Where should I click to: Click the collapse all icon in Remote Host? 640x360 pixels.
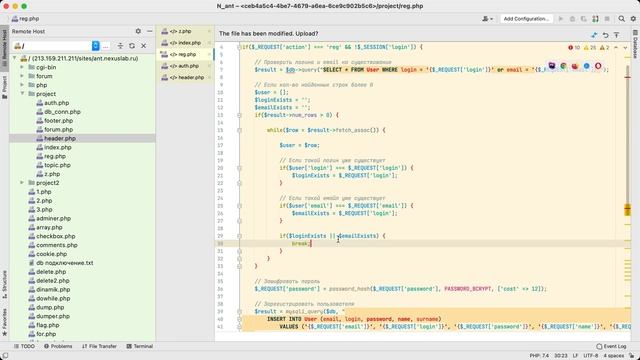[120, 46]
